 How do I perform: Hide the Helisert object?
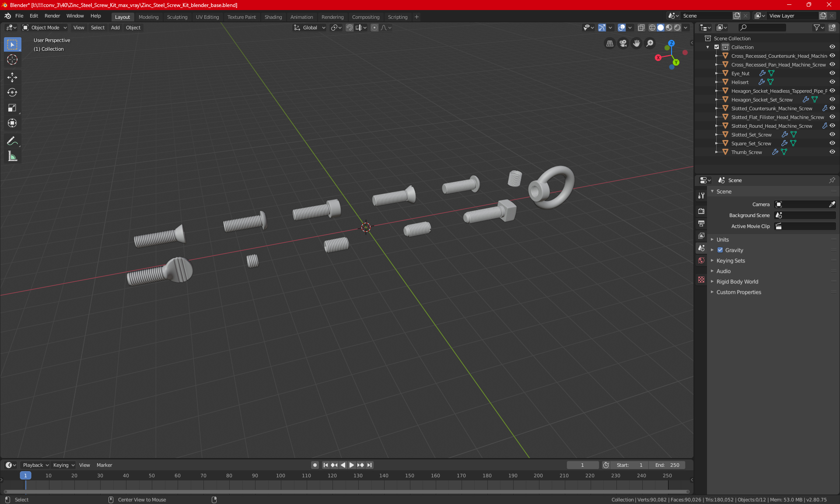tap(832, 82)
